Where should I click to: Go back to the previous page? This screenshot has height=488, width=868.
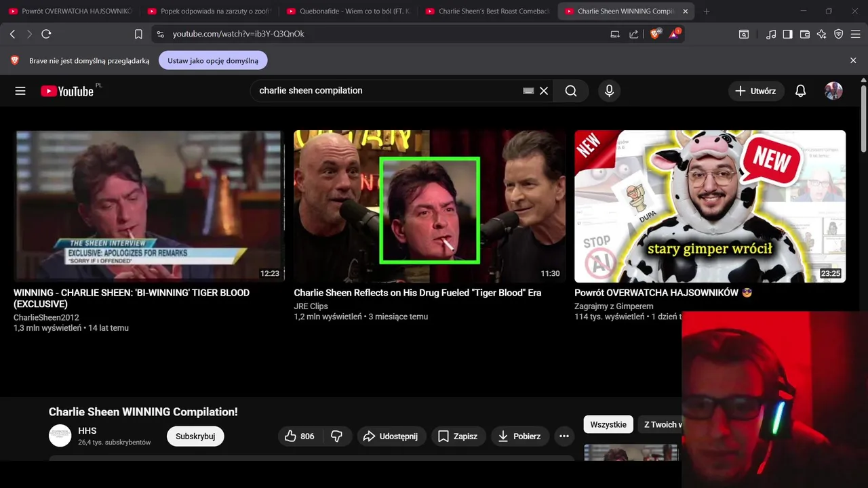coord(12,34)
